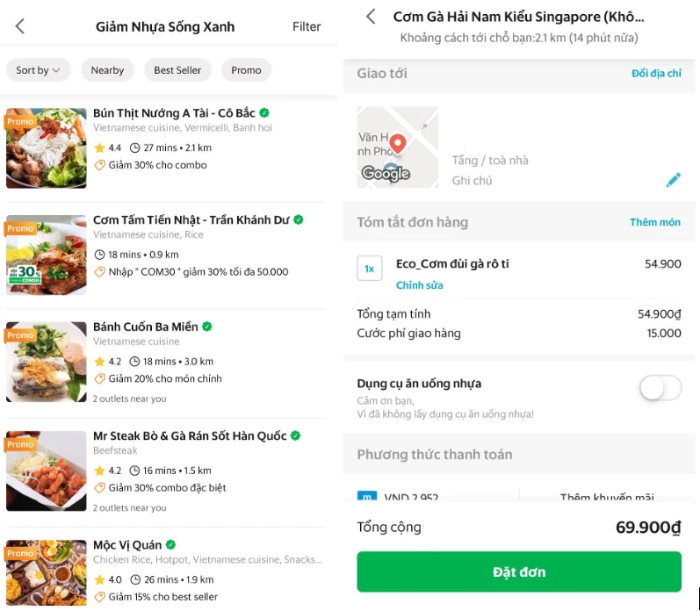Open Bún Thịt Nướng A Tài restaurant photo

47,147
